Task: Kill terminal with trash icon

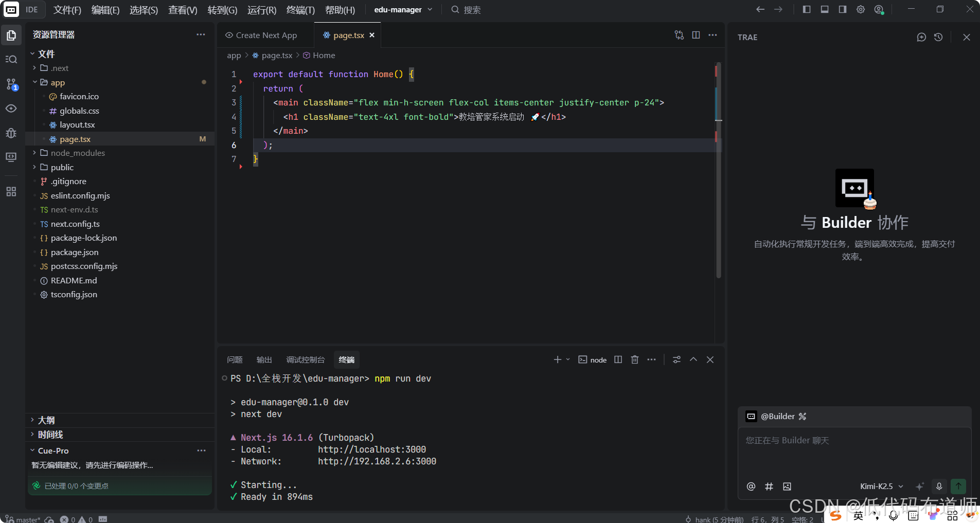Action: pyautogui.click(x=635, y=359)
